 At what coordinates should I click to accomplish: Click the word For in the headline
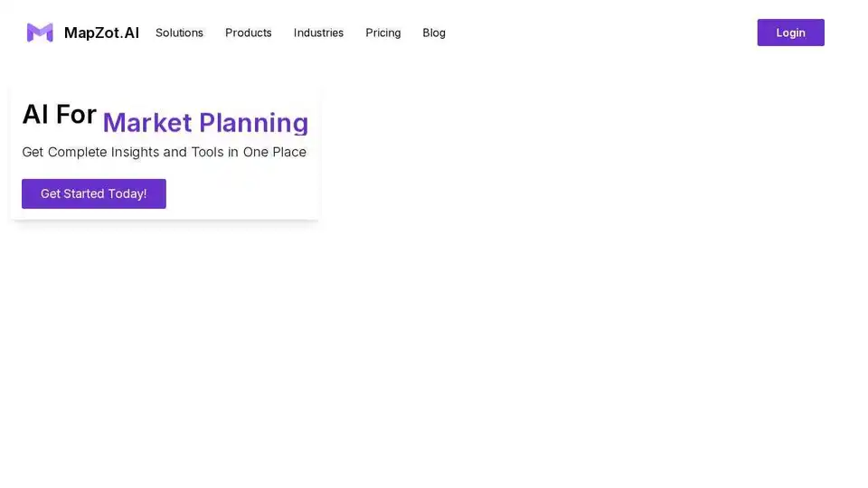tap(76, 115)
